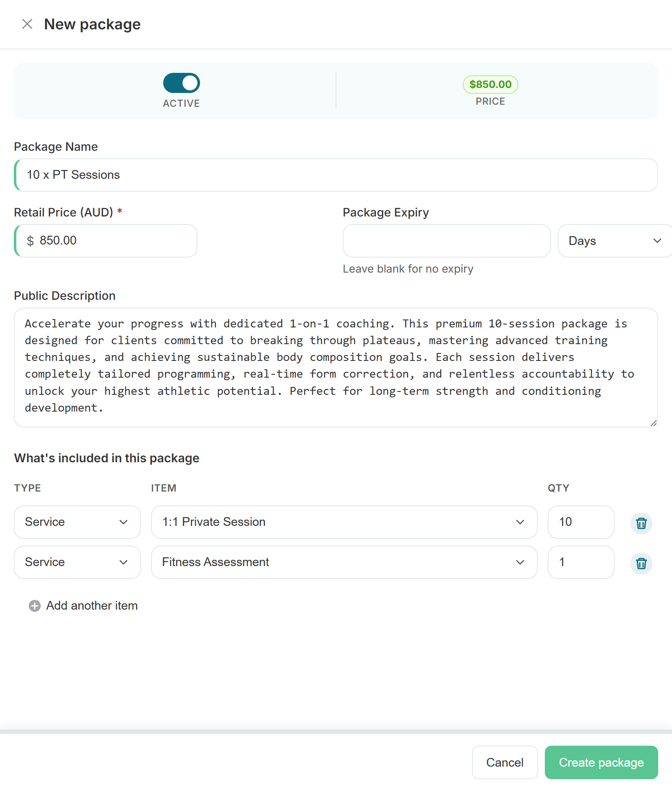The height and width of the screenshot is (788, 672).
Task: Delete the Fitness Assessment row
Action: coord(641,564)
